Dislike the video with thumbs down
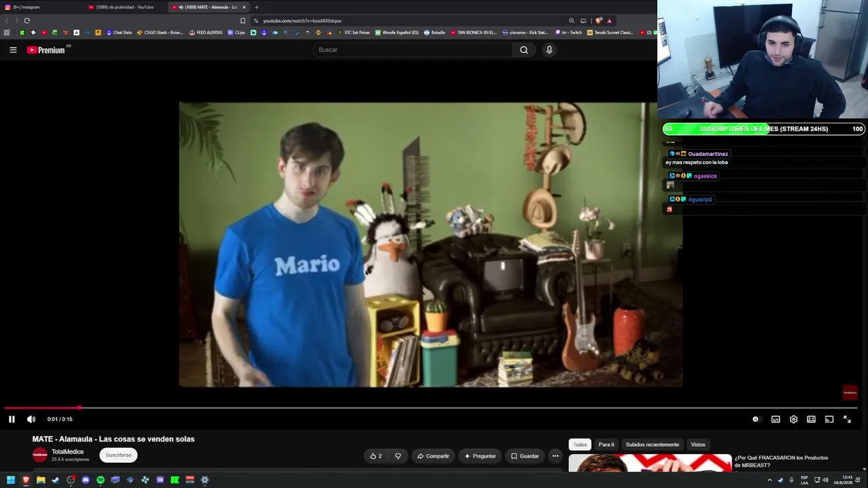 click(x=398, y=456)
